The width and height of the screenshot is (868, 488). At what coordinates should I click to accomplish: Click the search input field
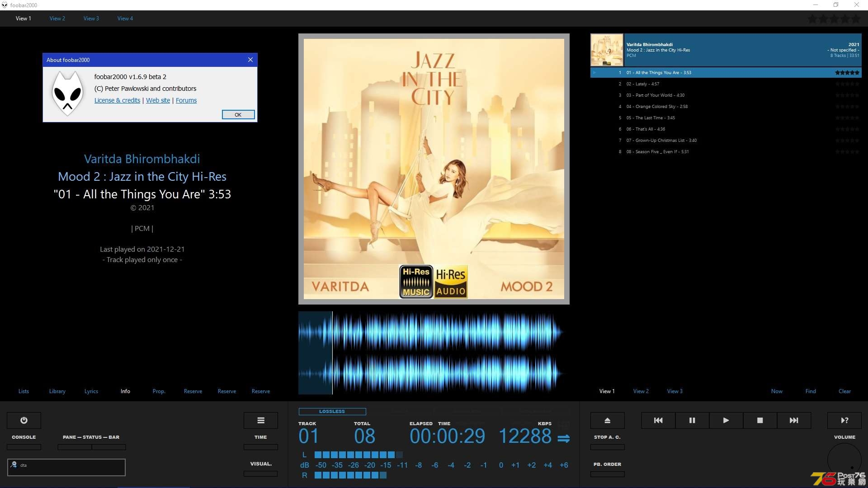click(x=66, y=467)
